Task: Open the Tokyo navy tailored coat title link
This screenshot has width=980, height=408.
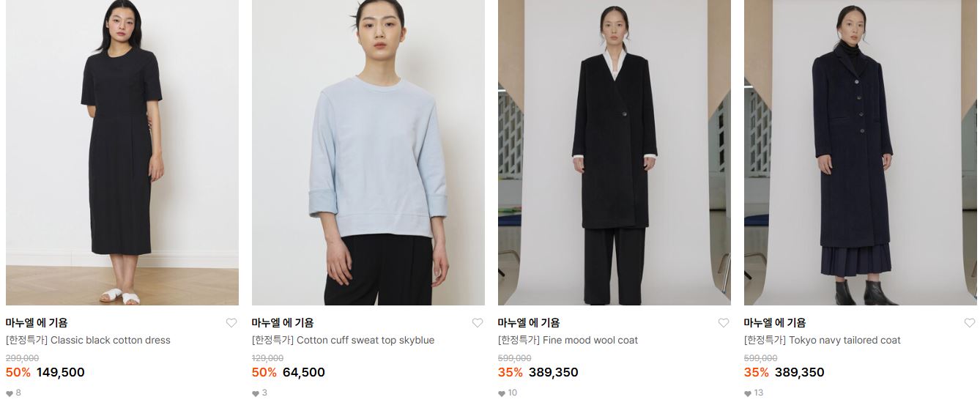Action: 823,340
